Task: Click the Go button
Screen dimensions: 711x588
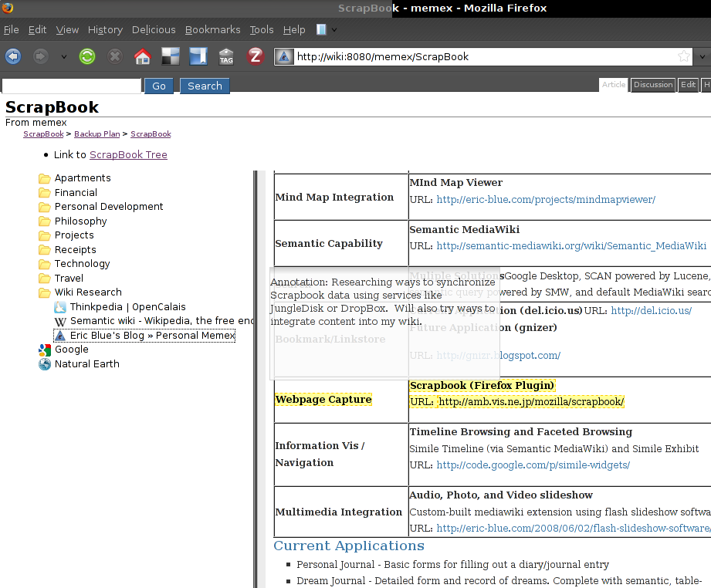Action: point(159,86)
